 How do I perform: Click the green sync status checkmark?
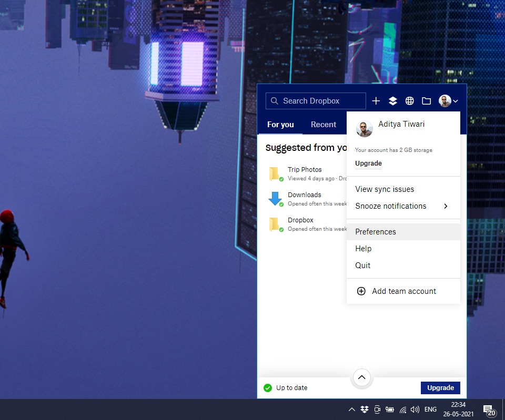point(268,388)
